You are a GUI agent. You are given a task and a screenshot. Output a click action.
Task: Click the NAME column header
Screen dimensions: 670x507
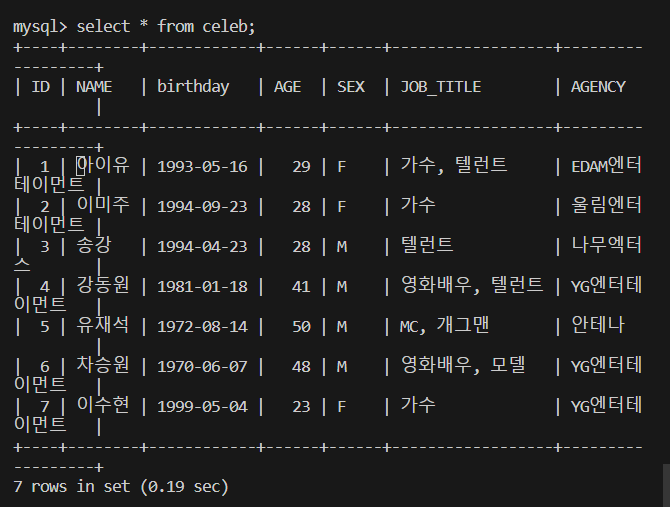click(x=94, y=87)
